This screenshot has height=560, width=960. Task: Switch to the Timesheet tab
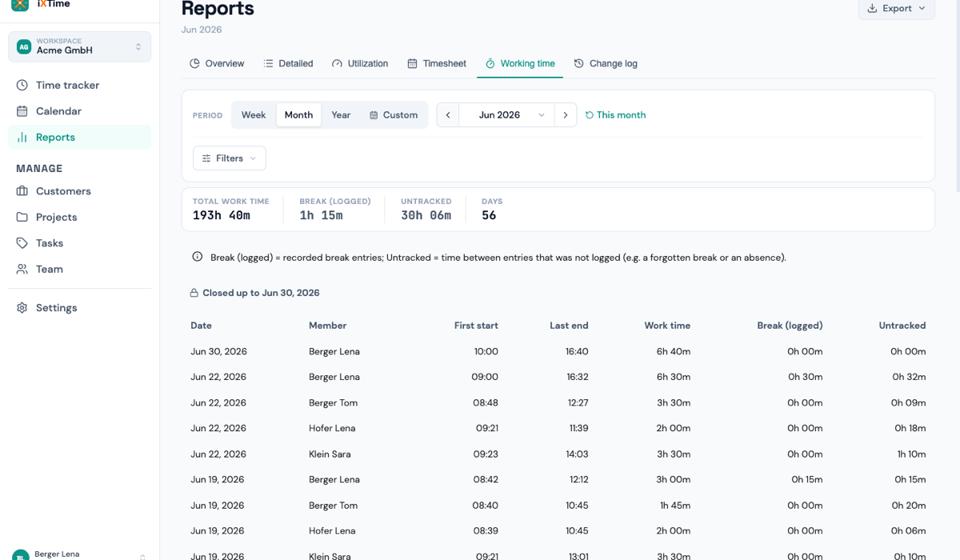[x=437, y=63]
